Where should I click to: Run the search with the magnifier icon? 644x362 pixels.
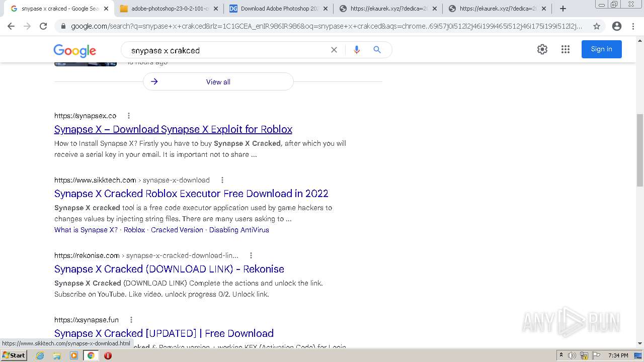pos(377,50)
